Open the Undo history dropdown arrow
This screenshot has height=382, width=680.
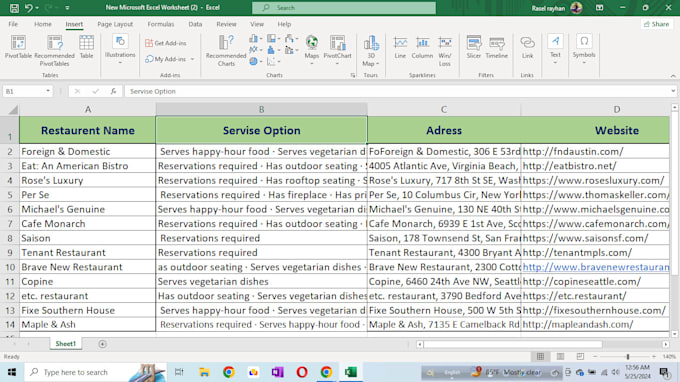(37, 8)
